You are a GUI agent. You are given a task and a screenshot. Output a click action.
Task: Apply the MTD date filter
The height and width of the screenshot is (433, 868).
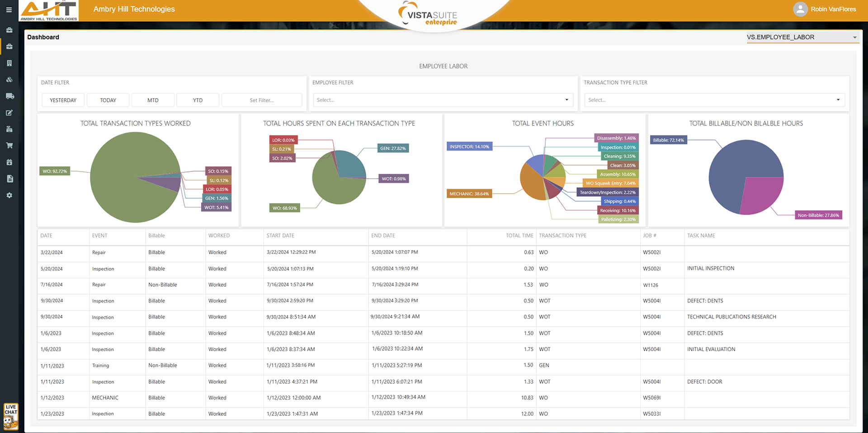click(153, 100)
